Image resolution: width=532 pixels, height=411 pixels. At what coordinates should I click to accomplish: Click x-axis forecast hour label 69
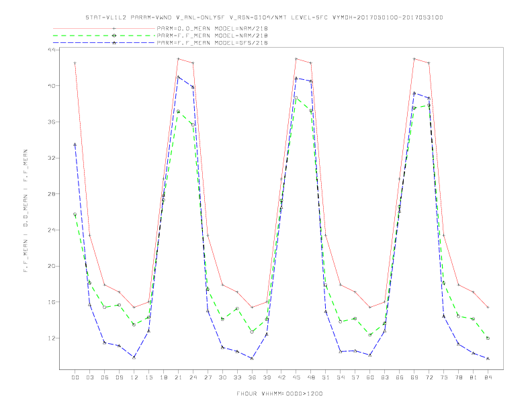click(414, 377)
